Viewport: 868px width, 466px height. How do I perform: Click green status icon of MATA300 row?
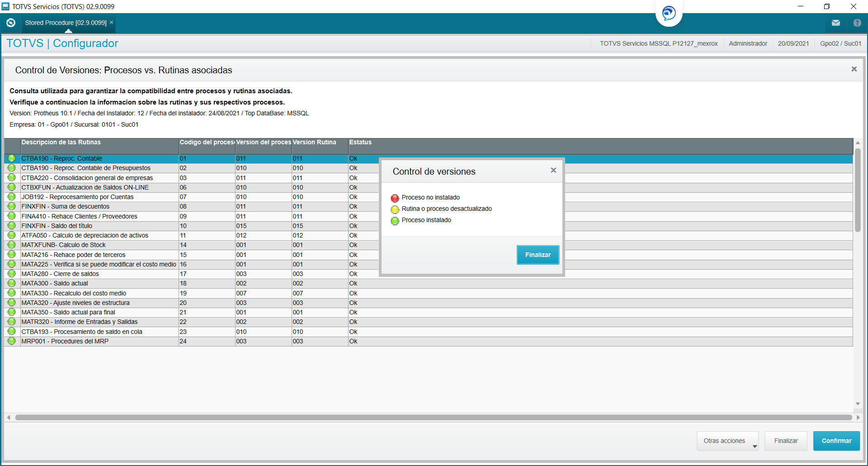pos(12,283)
